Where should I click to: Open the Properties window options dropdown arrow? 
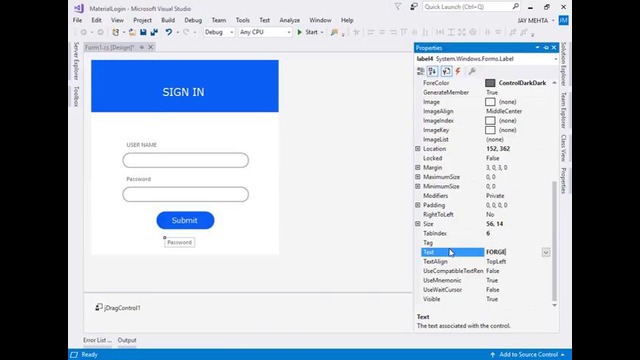(537, 48)
